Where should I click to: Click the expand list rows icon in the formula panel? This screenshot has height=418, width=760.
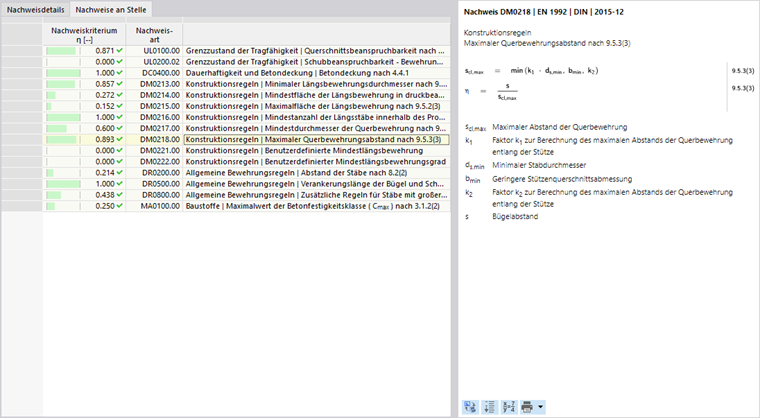pyautogui.click(x=490, y=407)
